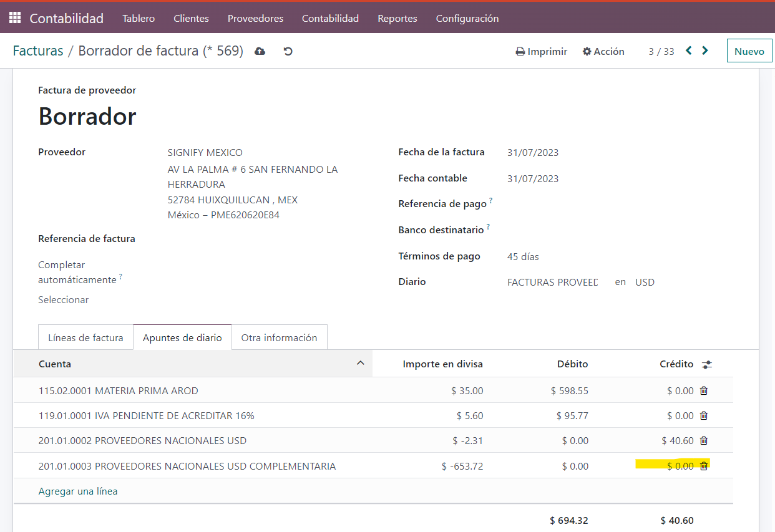
Task: Click the Nuevo button
Action: [x=749, y=51]
